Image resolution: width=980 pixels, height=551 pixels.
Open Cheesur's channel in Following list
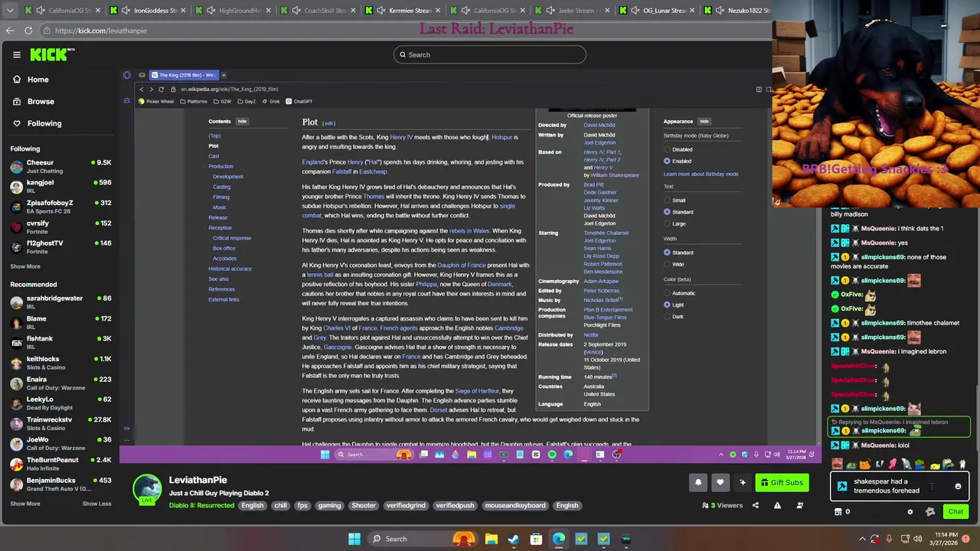tap(60, 166)
